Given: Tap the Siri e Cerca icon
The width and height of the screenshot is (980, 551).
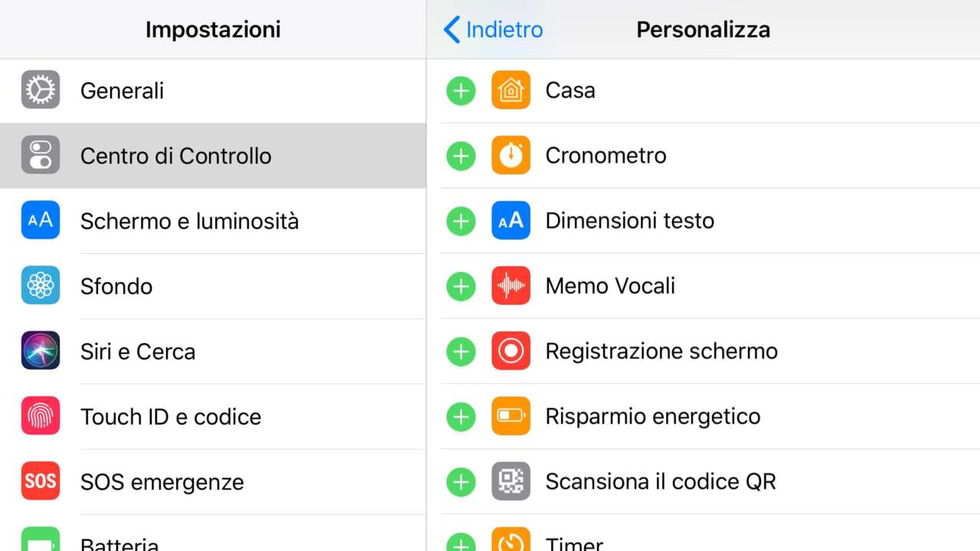Looking at the screenshot, I should click(x=41, y=351).
